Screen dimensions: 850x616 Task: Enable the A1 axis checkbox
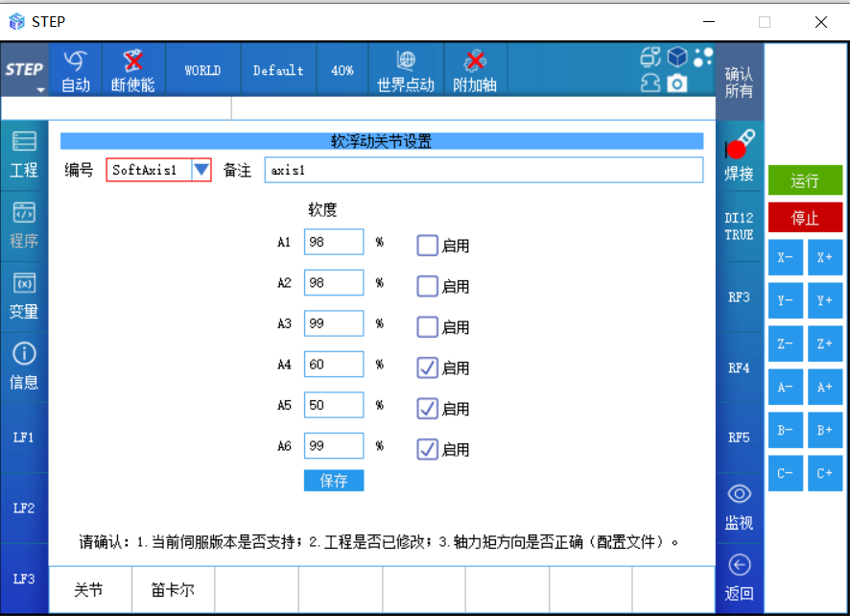pos(427,246)
